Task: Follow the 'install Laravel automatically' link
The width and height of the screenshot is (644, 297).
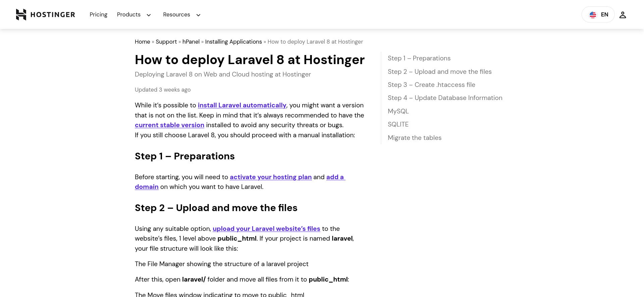Action: 242,105
